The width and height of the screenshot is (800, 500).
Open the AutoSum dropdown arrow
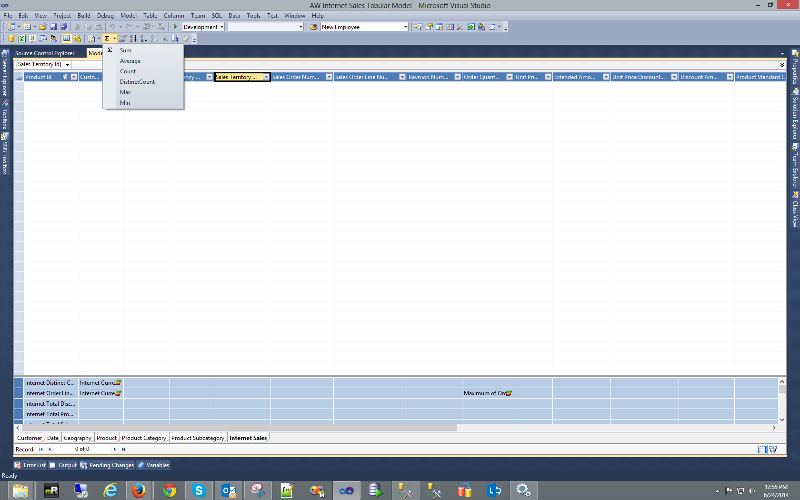(x=114, y=38)
